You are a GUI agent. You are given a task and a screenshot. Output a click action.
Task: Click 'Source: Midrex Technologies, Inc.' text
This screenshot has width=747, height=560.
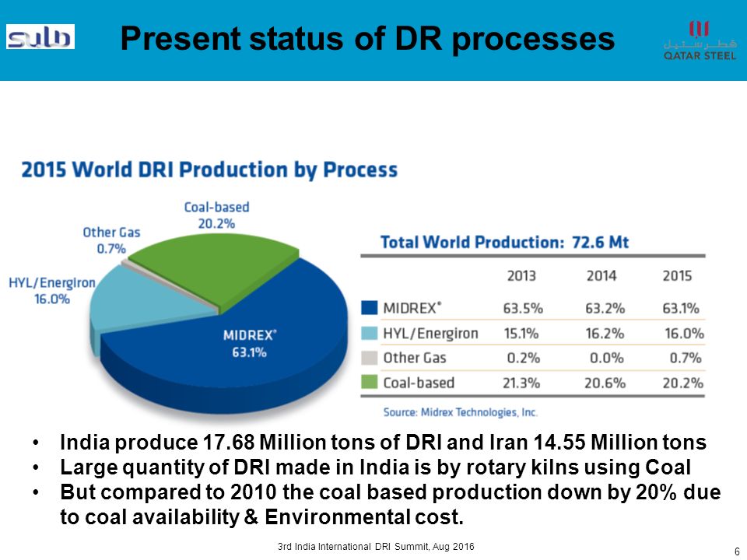460,412
